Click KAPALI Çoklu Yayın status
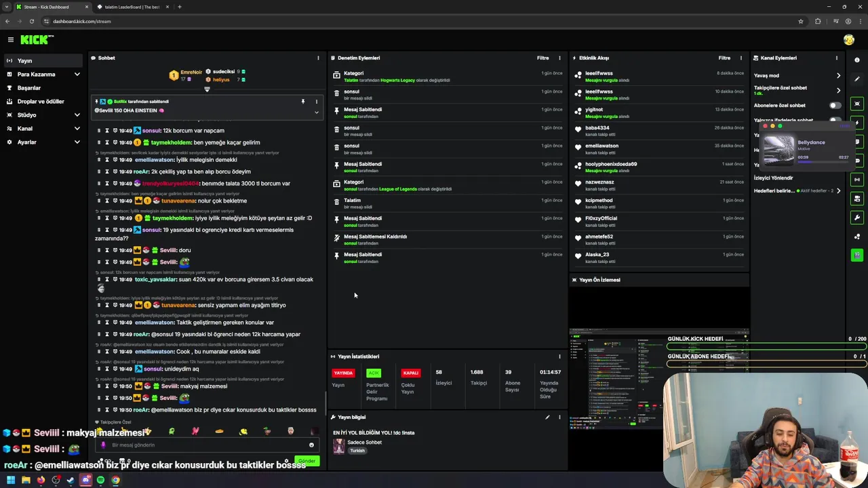 pos(411,382)
